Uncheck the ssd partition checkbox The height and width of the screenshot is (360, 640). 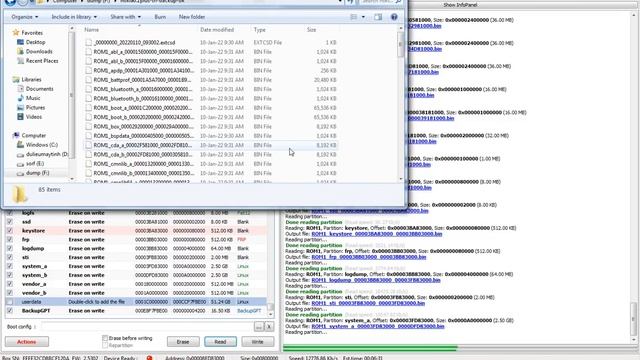click(9, 222)
